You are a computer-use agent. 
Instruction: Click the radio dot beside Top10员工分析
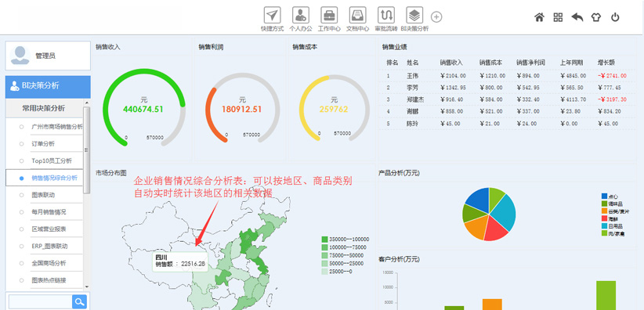pyautogui.click(x=21, y=161)
